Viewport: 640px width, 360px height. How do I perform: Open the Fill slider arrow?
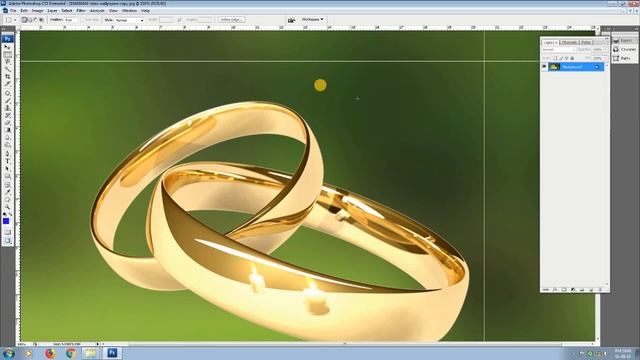pyautogui.click(x=605, y=58)
